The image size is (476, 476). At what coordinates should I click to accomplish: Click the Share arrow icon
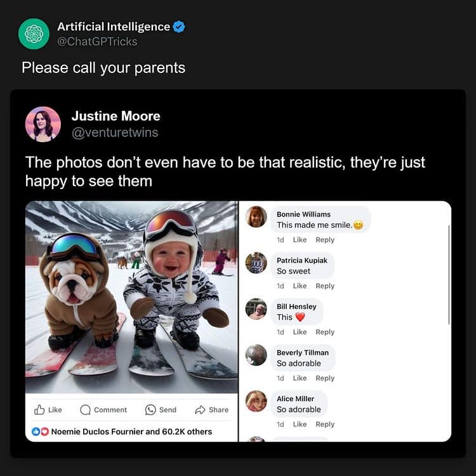click(x=201, y=410)
